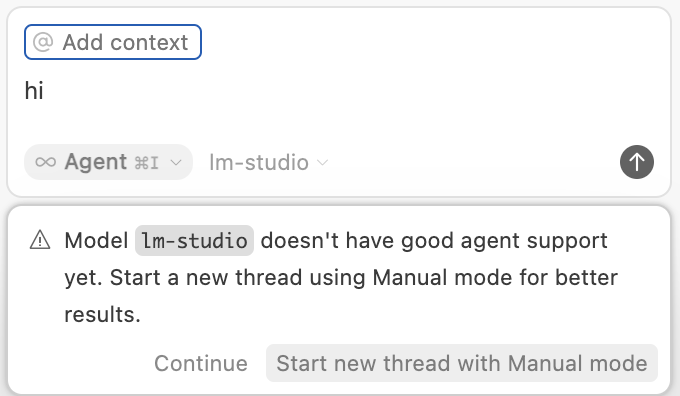
Task: Click the @ symbol in Add context
Action: [x=43, y=42]
